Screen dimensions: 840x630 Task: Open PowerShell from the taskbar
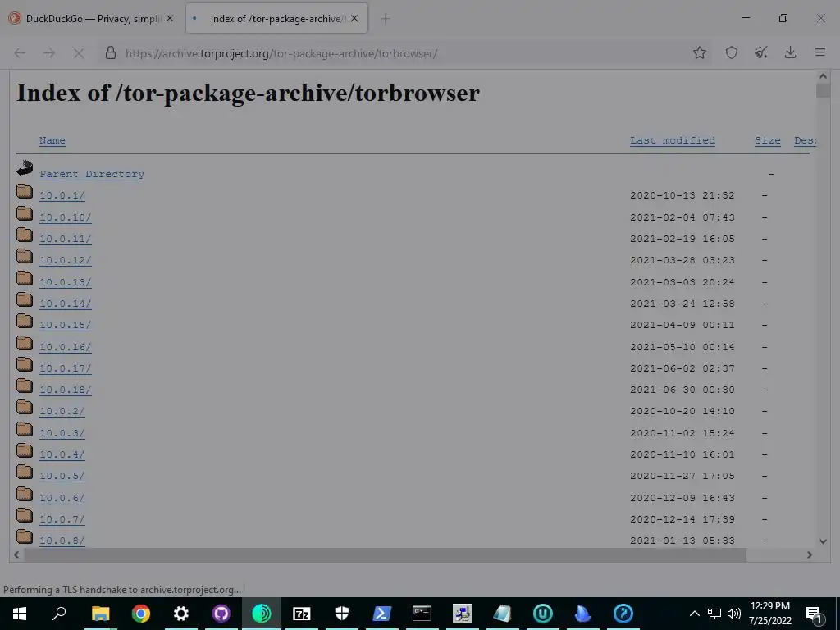pos(382,614)
